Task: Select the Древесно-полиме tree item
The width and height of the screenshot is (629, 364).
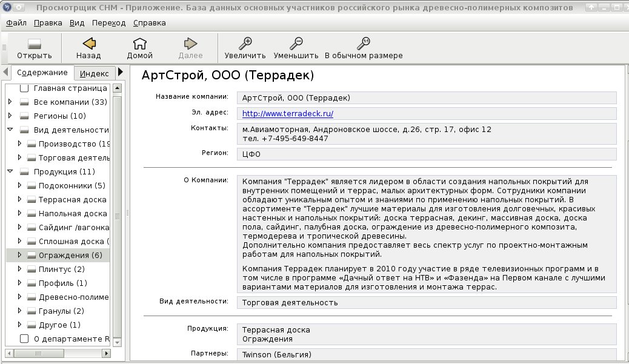Action: pyautogui.click(x=74, y=297)
